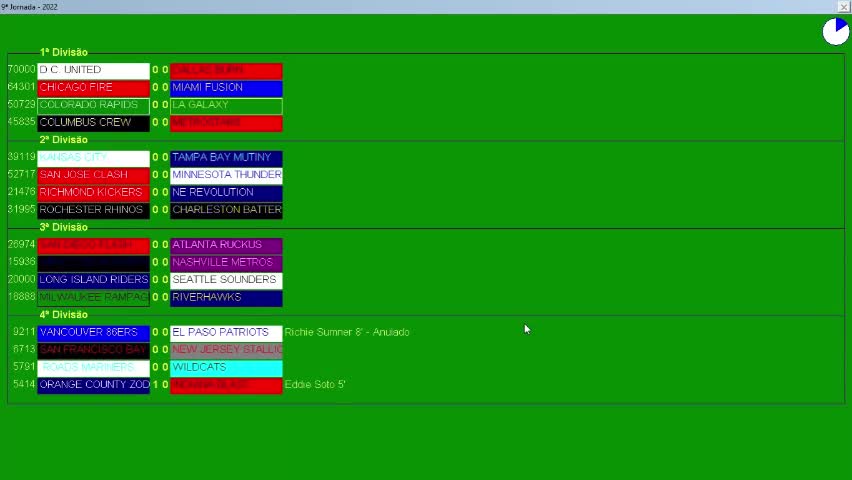Click the 45835 attendance figure
Viewport: 852px width, 480px height.
coord(22,122)
